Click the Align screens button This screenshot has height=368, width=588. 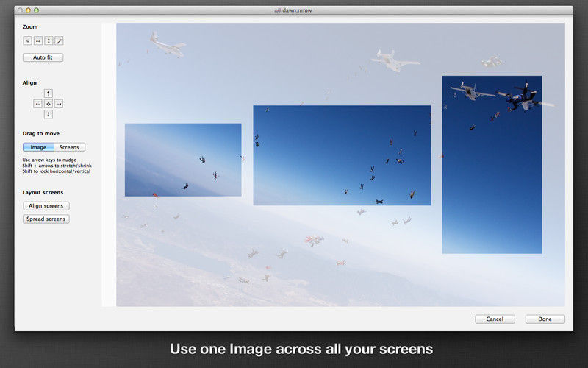coord(46,206)
